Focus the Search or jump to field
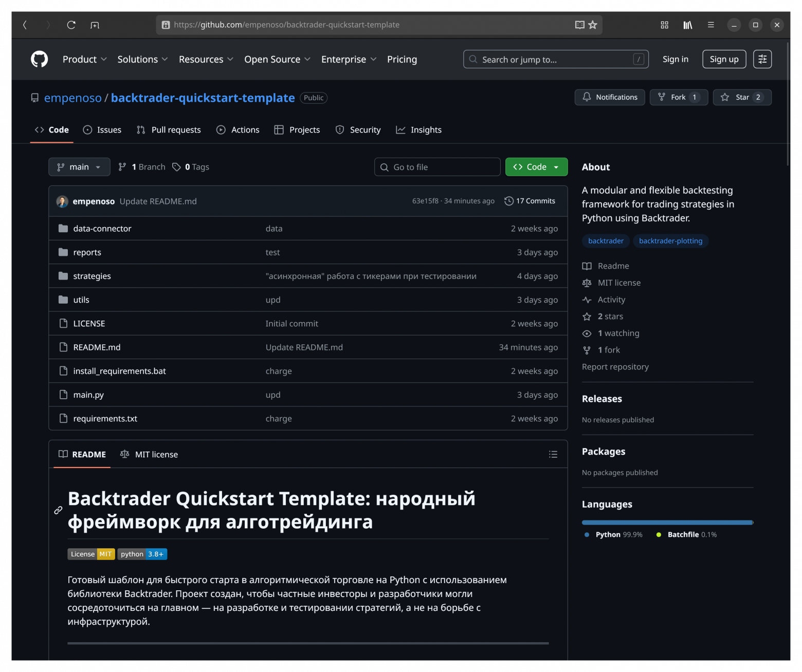The width and height of the screenshot is (802, 672). point(556,59)
